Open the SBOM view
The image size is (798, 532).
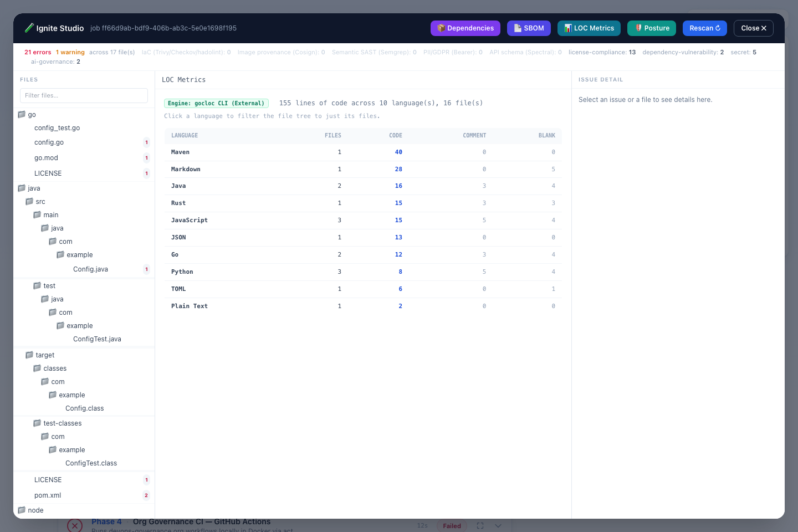click(529, 28)
